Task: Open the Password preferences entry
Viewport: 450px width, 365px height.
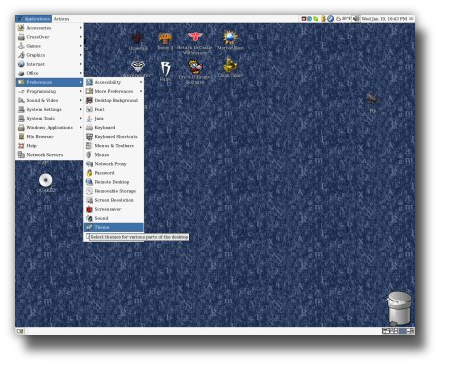Action: coord(114,173)
